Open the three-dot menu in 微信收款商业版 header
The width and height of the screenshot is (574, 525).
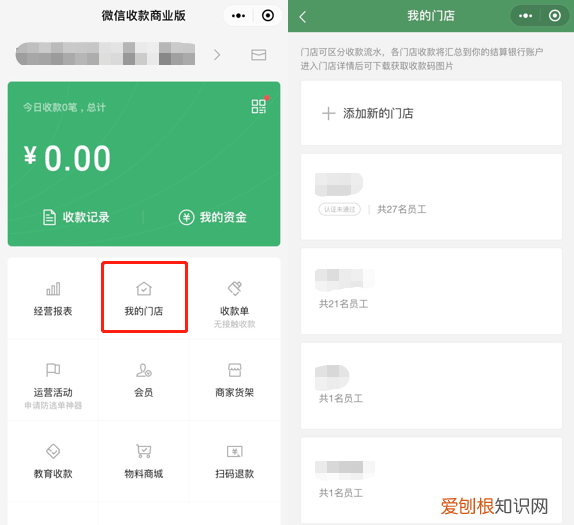238,16
